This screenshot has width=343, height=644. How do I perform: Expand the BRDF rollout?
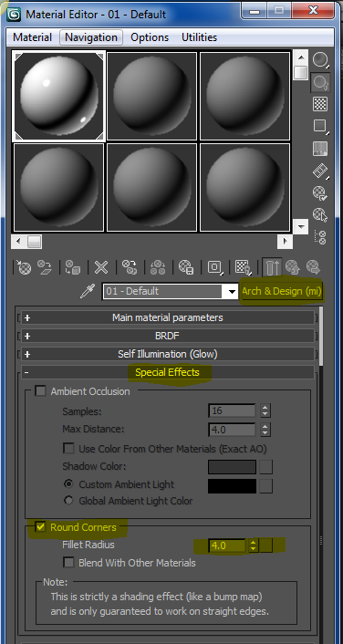167,336
